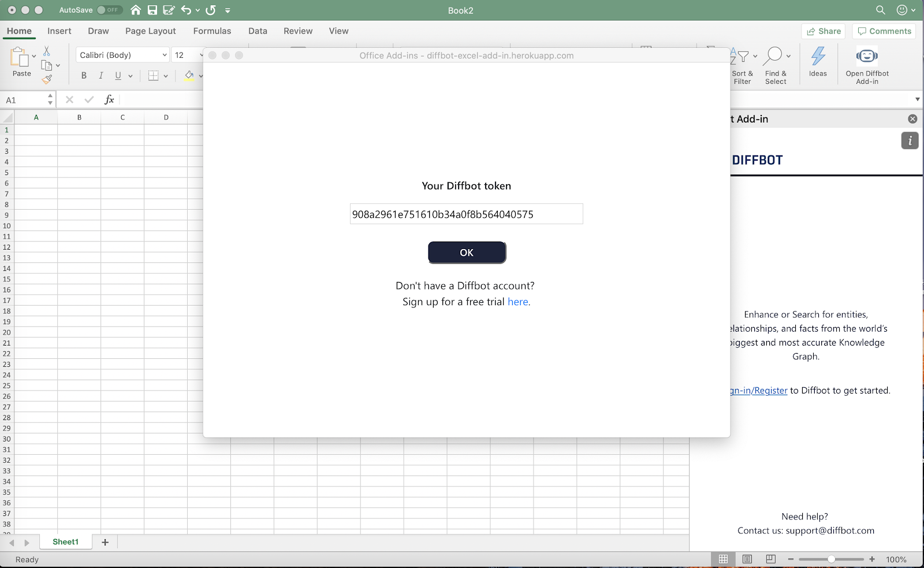Viewport: 924px width, 568px height.
Task: Toggle Bold formatting
Action: coord(84,76)
